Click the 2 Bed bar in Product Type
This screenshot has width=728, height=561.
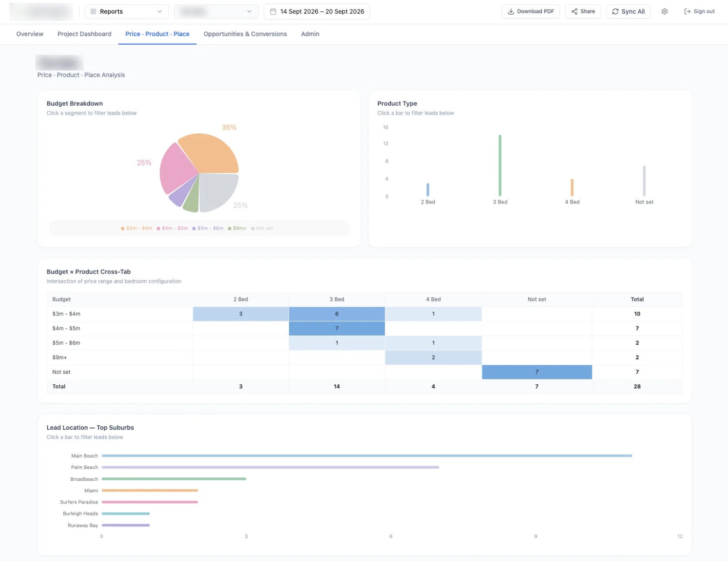428,189
